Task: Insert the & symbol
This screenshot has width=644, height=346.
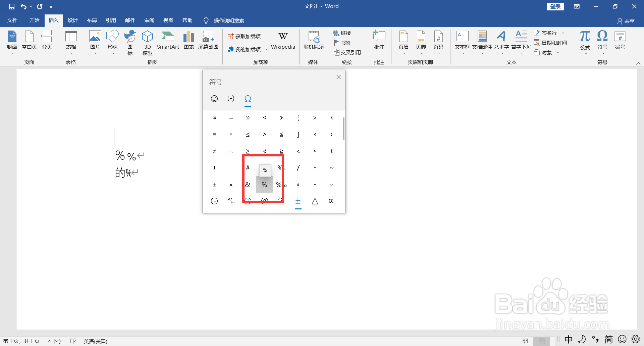Action: click(248, 185)
